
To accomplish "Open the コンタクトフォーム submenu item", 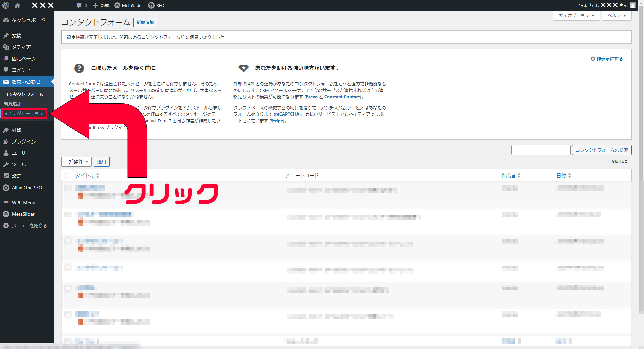I will click(x=23, y=95).
